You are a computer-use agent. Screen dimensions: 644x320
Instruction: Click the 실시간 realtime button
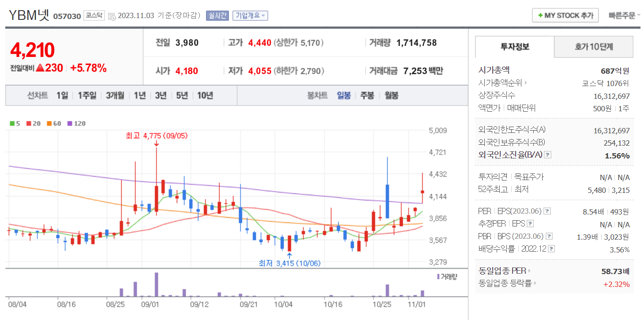click(x=217, y=15)
